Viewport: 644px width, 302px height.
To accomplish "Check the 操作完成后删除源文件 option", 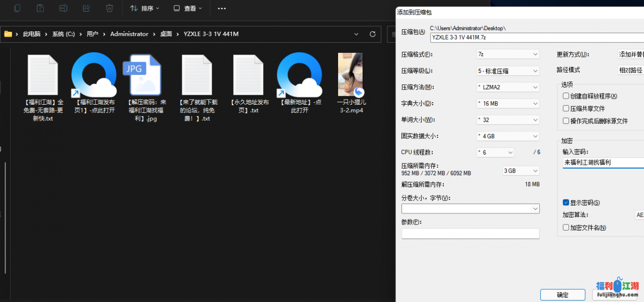I will pos(566,121).
